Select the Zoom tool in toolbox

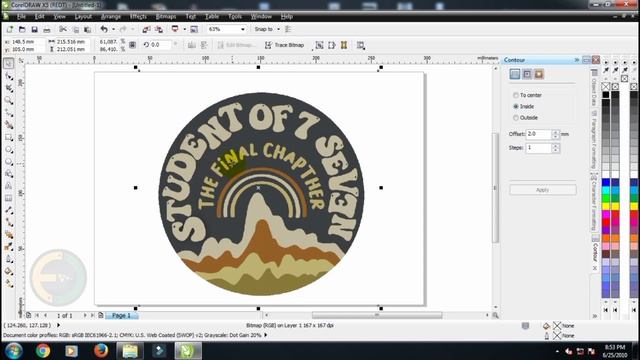point(9,100)
